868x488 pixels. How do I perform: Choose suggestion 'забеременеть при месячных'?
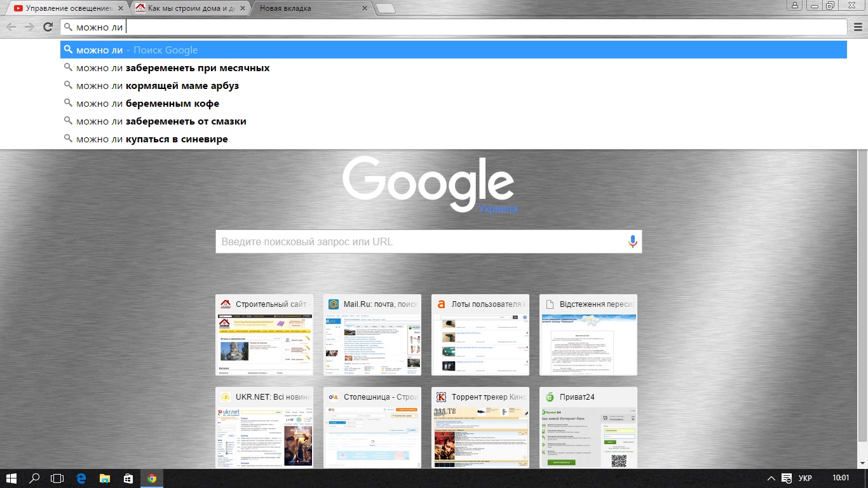coord(454,67)
